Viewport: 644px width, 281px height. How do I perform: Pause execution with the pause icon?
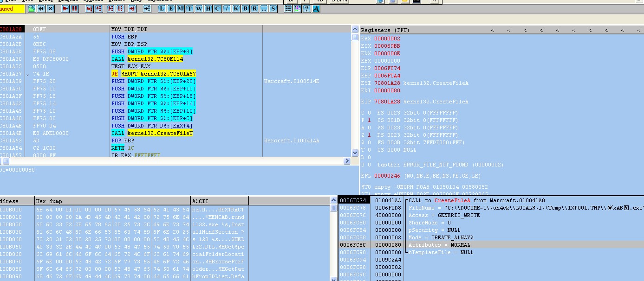click(74, 9)
